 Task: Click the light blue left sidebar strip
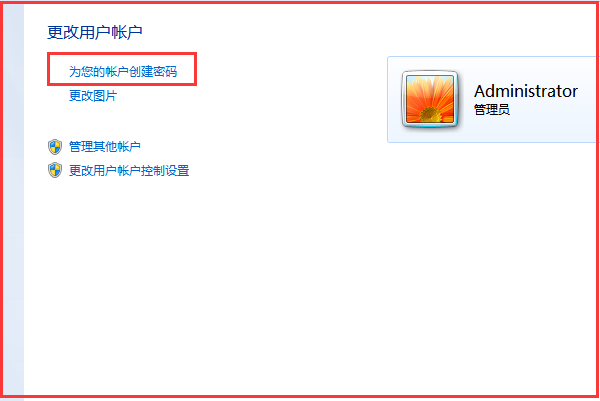click(x=14, y=200)
